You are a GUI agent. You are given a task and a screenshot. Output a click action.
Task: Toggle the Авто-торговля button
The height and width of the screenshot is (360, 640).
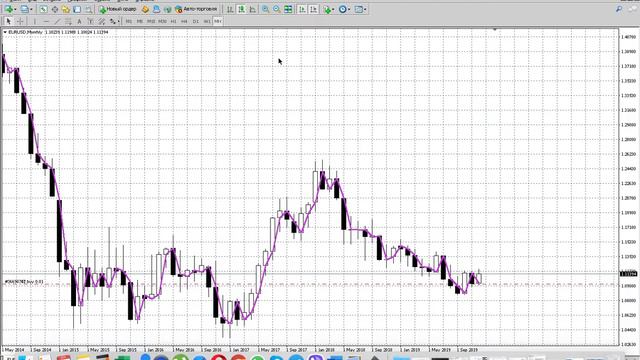point(196,9)
